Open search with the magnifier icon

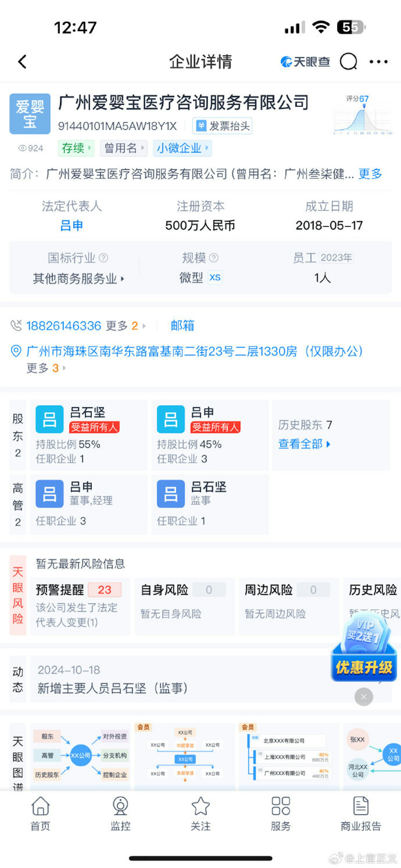click(348, 62)
